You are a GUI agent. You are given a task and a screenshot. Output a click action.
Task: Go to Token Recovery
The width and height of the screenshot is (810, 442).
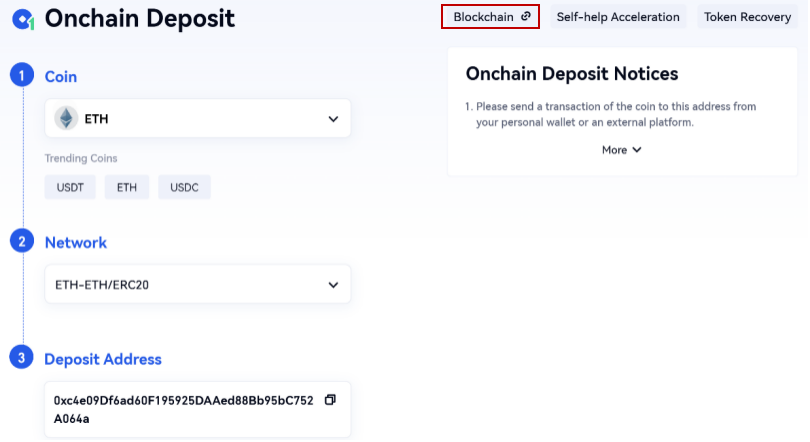coord(747,17)
